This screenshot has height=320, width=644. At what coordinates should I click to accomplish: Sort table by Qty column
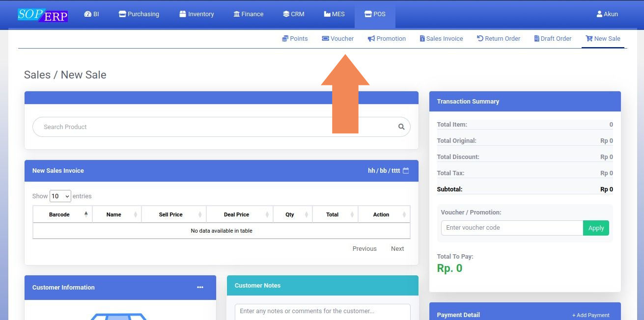[293, 214]
